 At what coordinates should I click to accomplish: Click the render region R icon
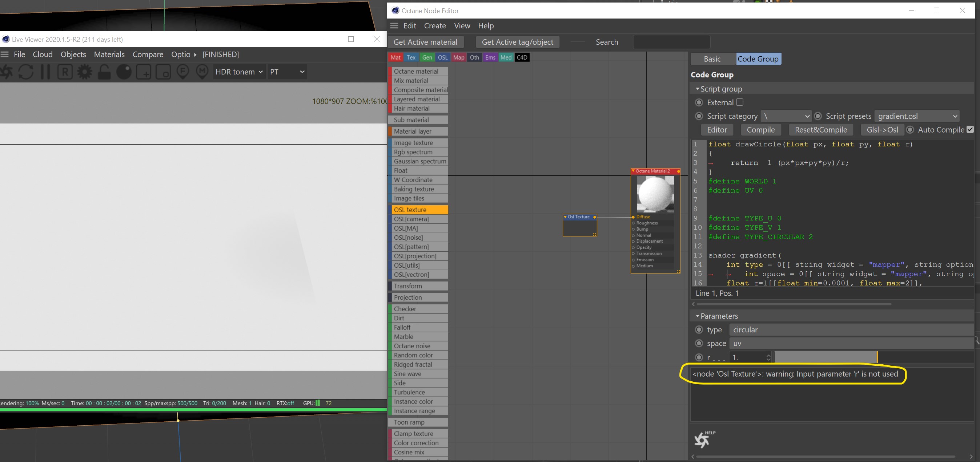(x=65, y=72)
